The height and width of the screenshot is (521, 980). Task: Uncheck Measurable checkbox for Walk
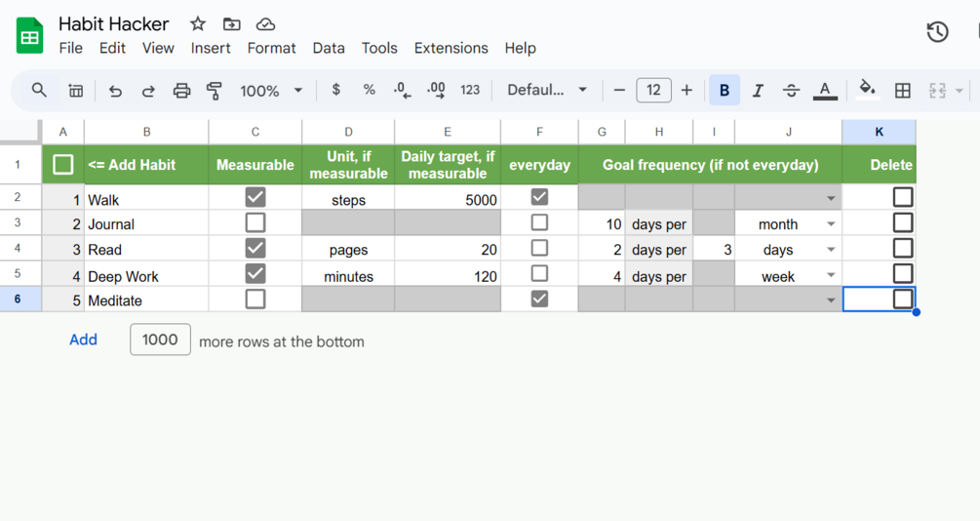(x=255, y=198)
